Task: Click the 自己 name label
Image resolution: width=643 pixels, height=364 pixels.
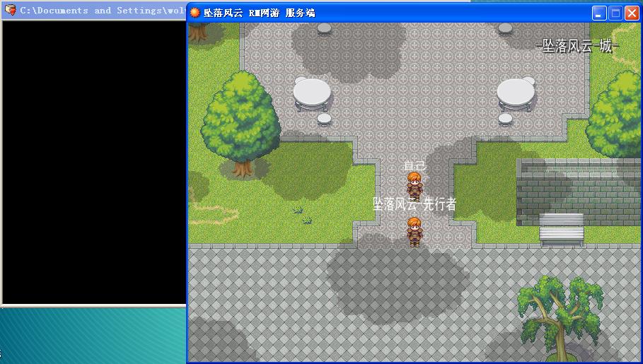Action: pyautogui.click(x=415, y=165)
